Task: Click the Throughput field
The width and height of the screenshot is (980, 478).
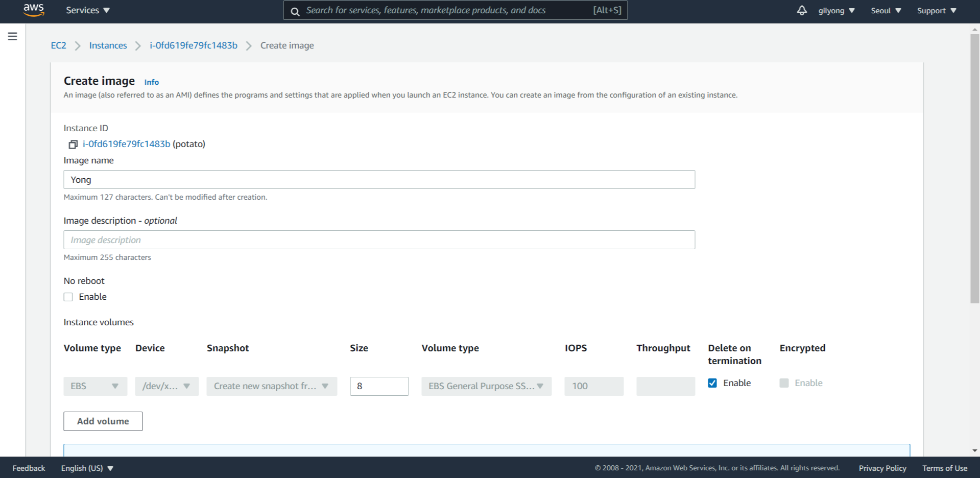Action: [666, 386]
